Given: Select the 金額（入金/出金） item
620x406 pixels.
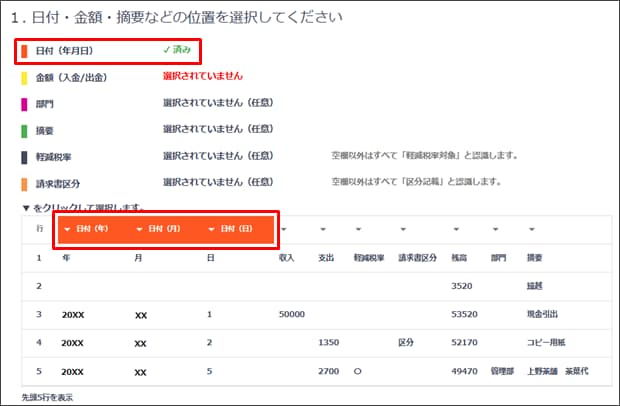Looking at the screenshot, I should click(x=70, y=76).
